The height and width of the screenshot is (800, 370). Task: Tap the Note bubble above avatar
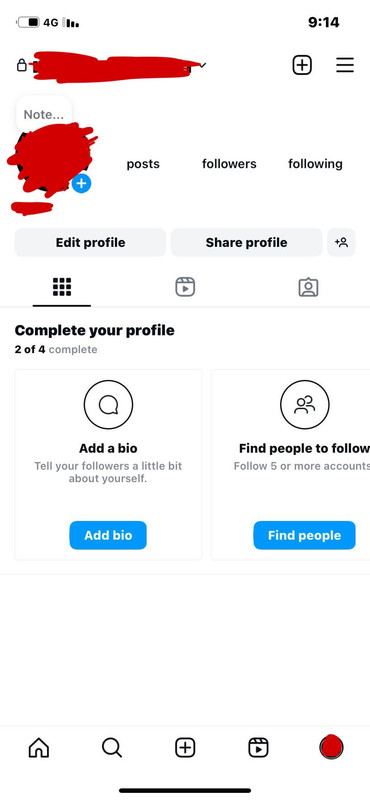coord(44,114)
